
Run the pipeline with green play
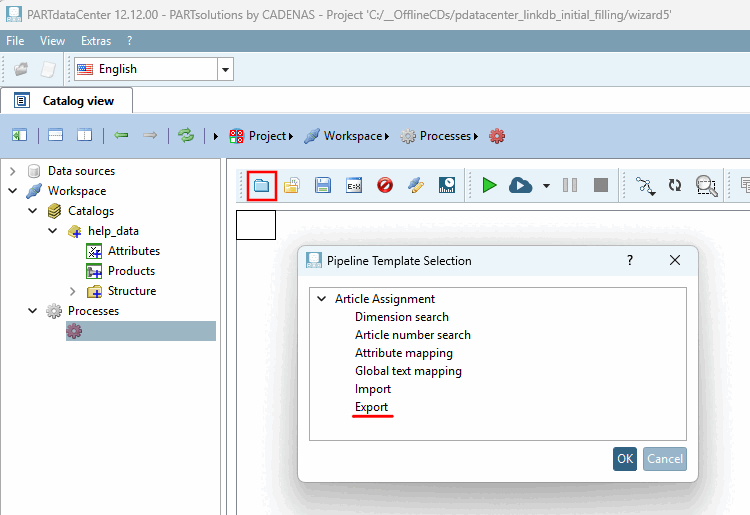click(489, 185)
